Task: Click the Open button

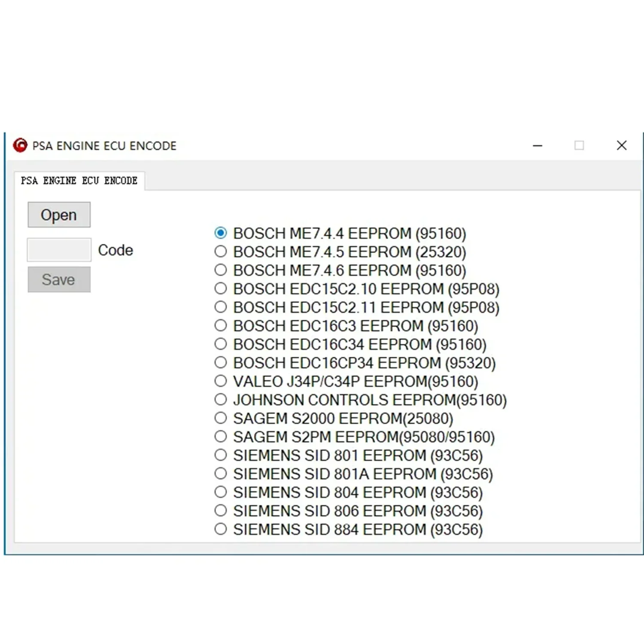Action: [59, 215]
